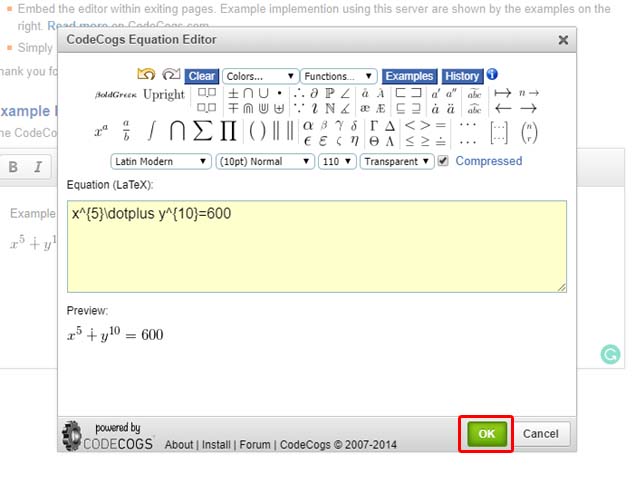
Task: Insert the plus-minus symbol
Action: tap(233, 93)
